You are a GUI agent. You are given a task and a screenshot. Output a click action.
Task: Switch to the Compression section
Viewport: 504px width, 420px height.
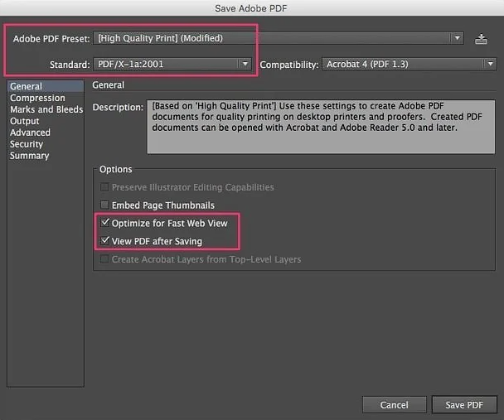click(x=37, y=98)
